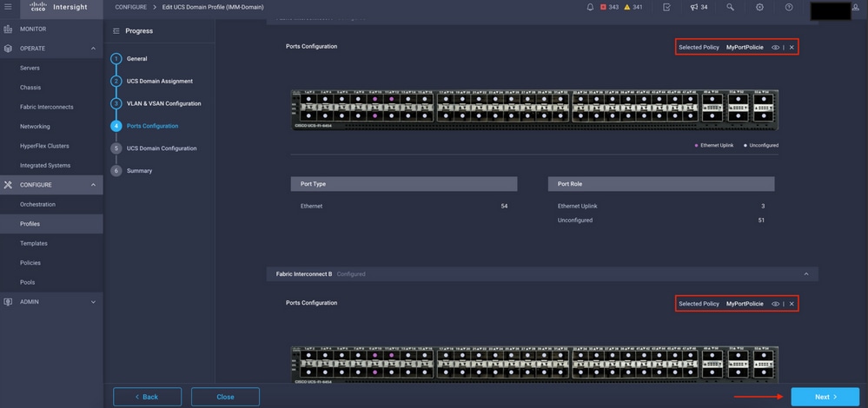The height and width of the screenshot is (408, 868).
Task: Click the Unconfigured legend entry
Action: tap(761, 145)
